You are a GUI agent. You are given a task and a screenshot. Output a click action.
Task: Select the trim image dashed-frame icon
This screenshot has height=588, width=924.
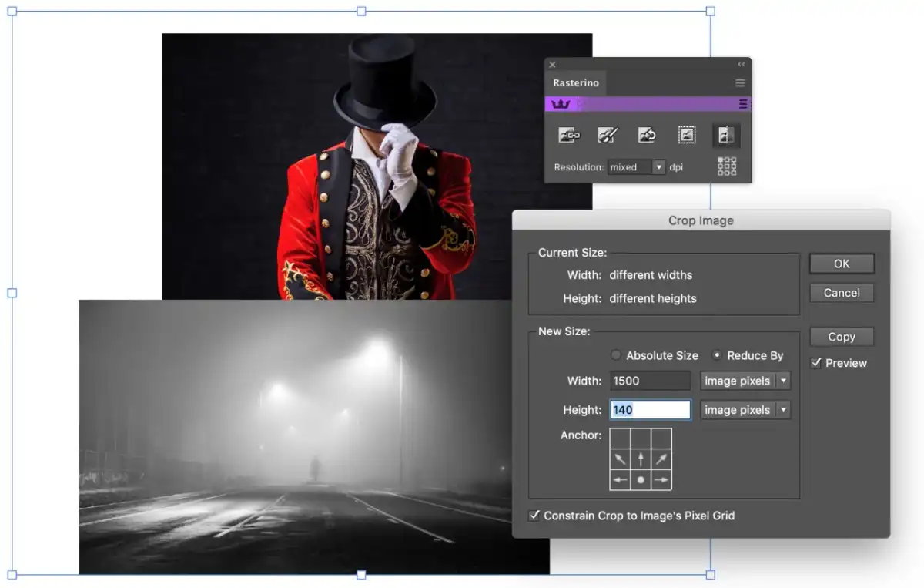(687, 136)
